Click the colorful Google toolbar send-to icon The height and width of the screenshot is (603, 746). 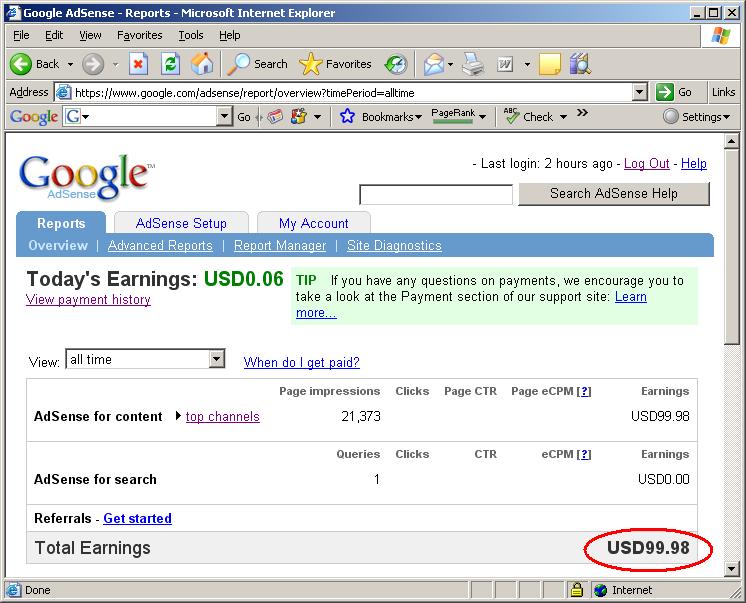click(299, 116)
